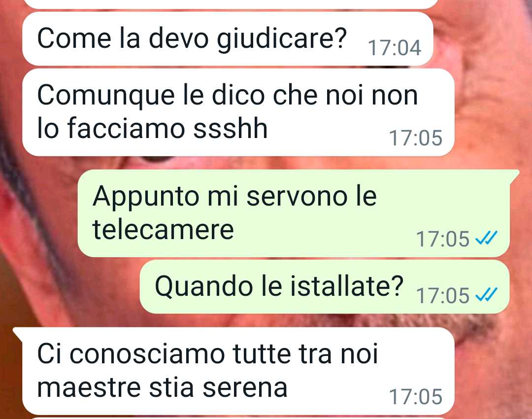This screenshot has height=419, width=532.
Task: Tap 17:05 time beside 'maestre stia serena'
Action: [415, 397]
